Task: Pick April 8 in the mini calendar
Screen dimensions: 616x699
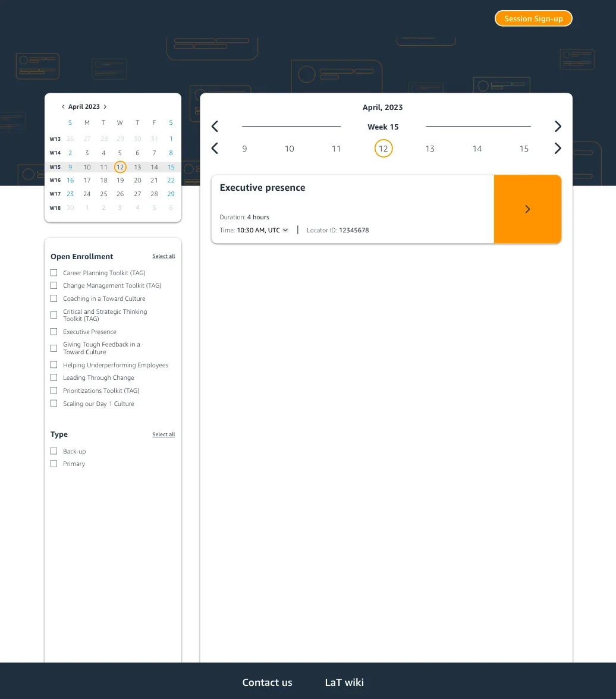Action: tap(171, 153)
